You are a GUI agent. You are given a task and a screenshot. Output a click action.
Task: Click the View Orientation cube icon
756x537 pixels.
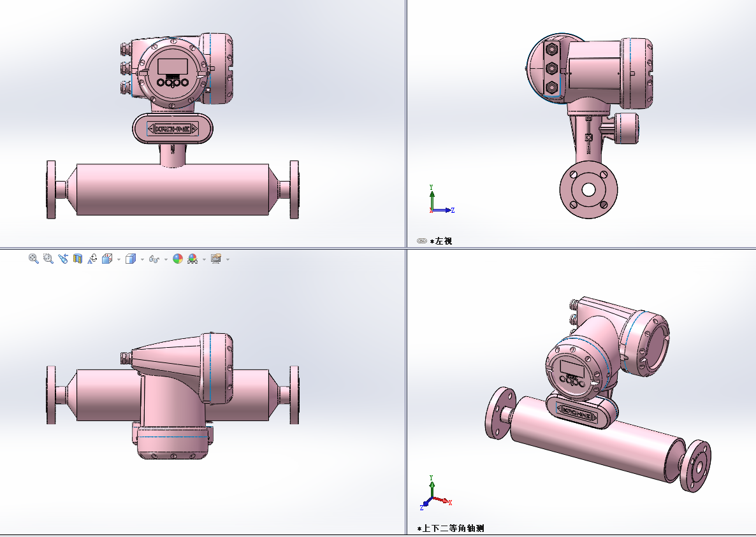(x=107, y=259)
